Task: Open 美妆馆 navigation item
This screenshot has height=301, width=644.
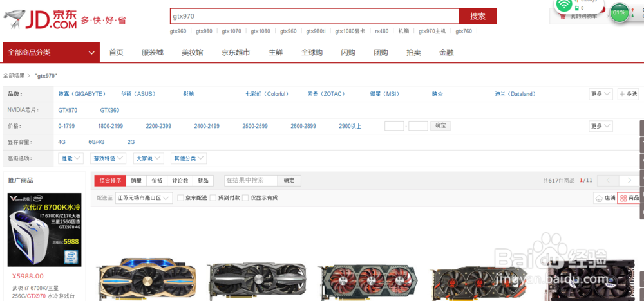Action: (193, 53)
